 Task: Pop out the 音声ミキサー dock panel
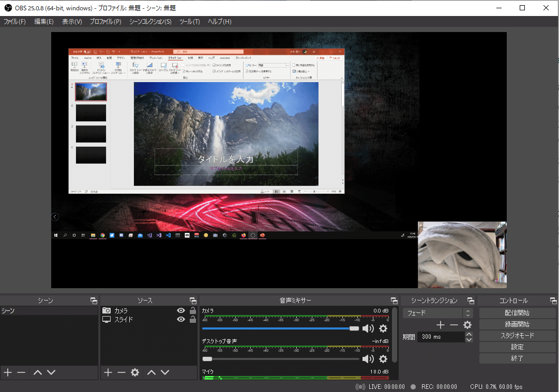pyautogui.click(x=394, y=301)
